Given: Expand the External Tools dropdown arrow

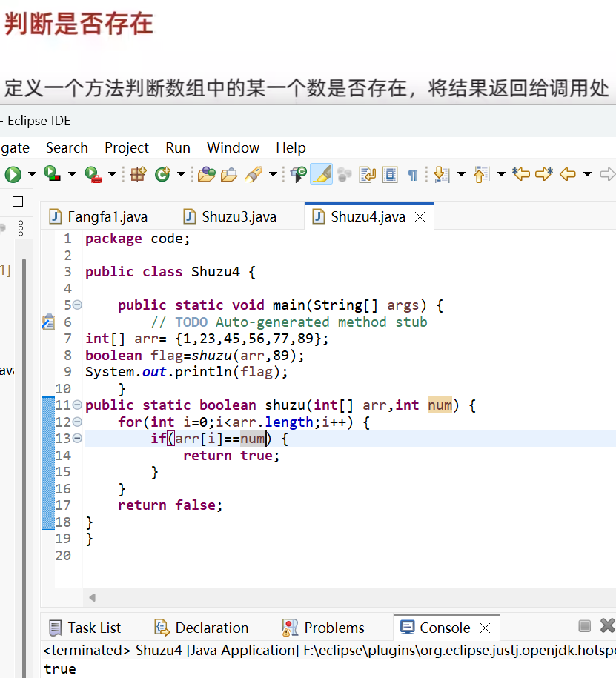Looking at the screenshot, I should [x=113, y=175].
